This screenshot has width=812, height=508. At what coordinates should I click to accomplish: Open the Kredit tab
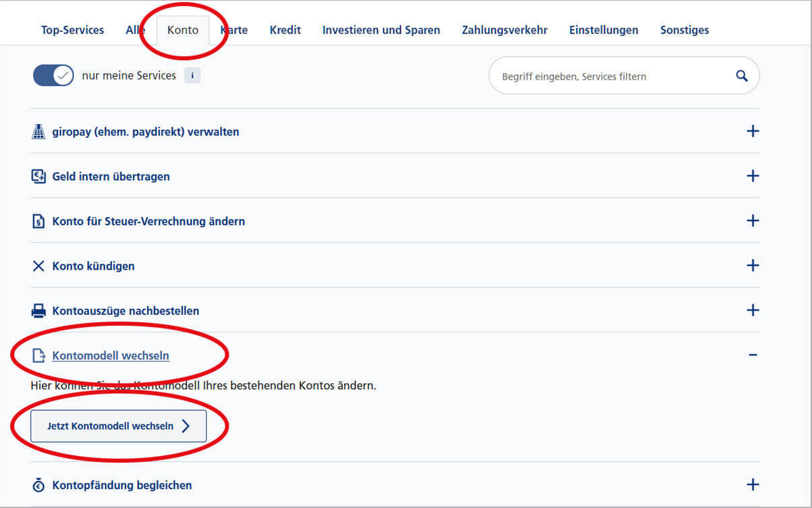point(285,30)
